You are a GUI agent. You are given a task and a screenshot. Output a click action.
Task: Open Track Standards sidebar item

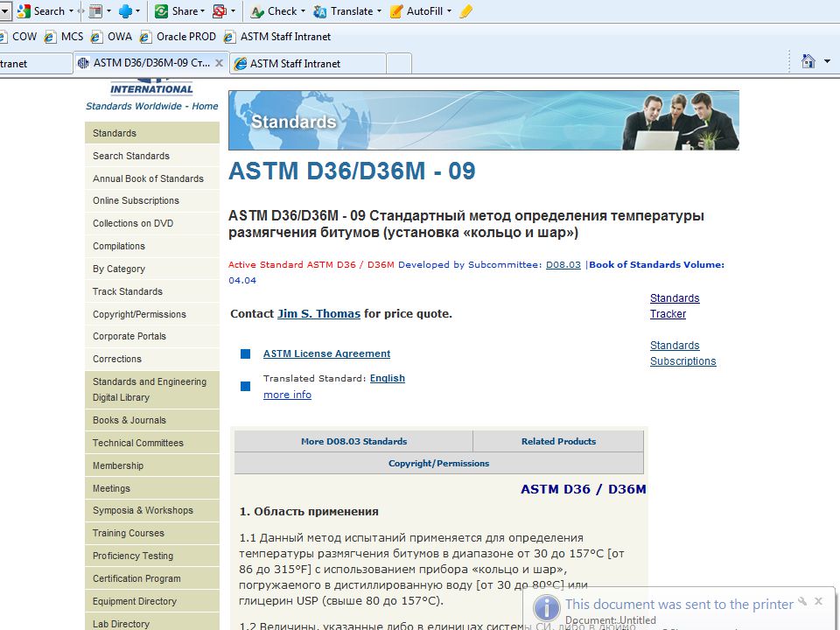pos(152,291)
